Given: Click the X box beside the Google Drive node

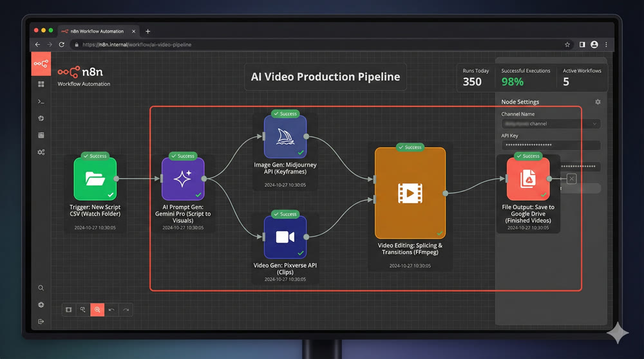Looking at the screenshot, I should [x=571, y=178].
